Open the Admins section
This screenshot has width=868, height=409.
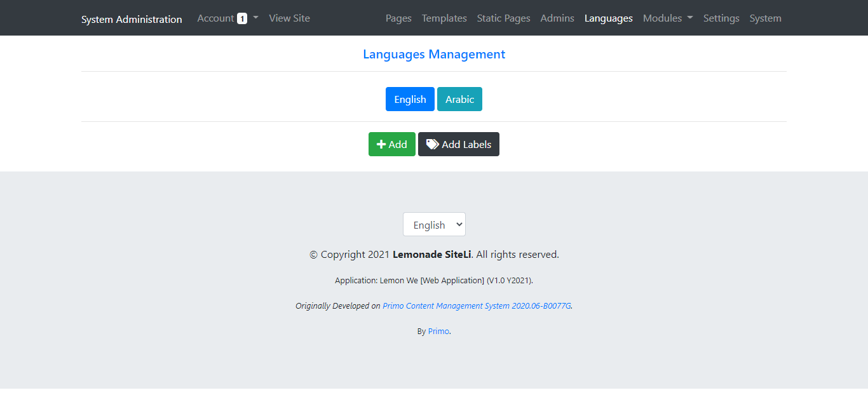click(x=557, y=18)
